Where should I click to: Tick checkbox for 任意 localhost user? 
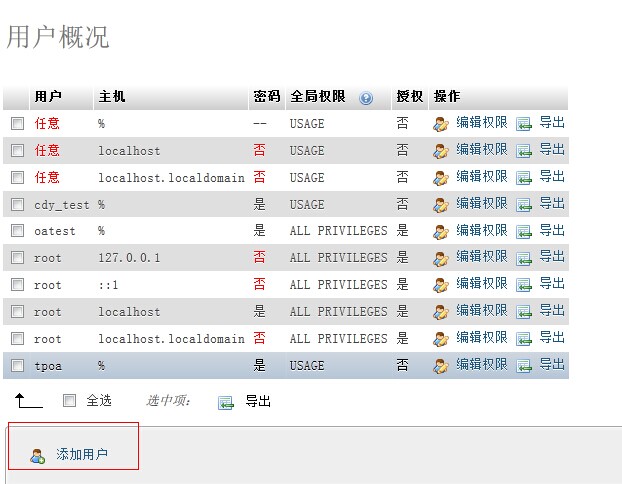click(x=17, y=150)
